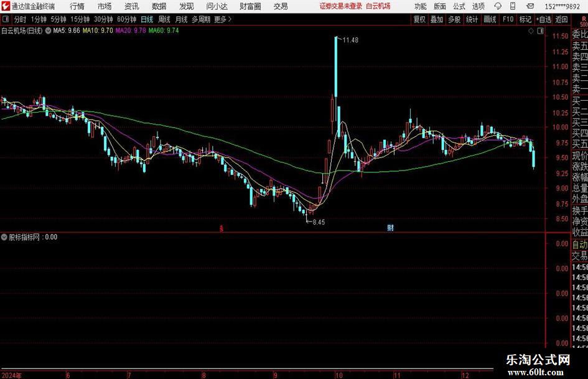Switch to 60分钟 period
This screenshot has width=588, height=379.
127,19
